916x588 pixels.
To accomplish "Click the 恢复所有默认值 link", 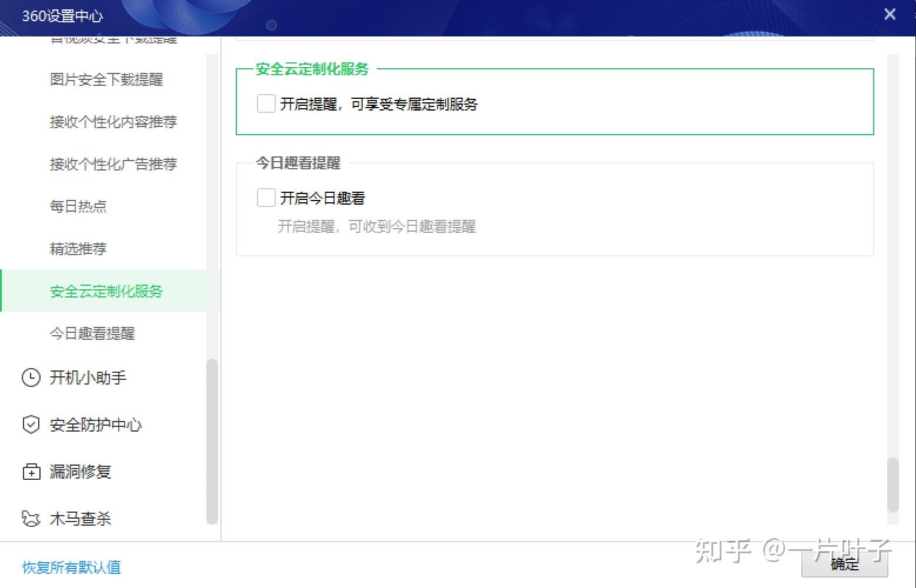I will (72, 567).
